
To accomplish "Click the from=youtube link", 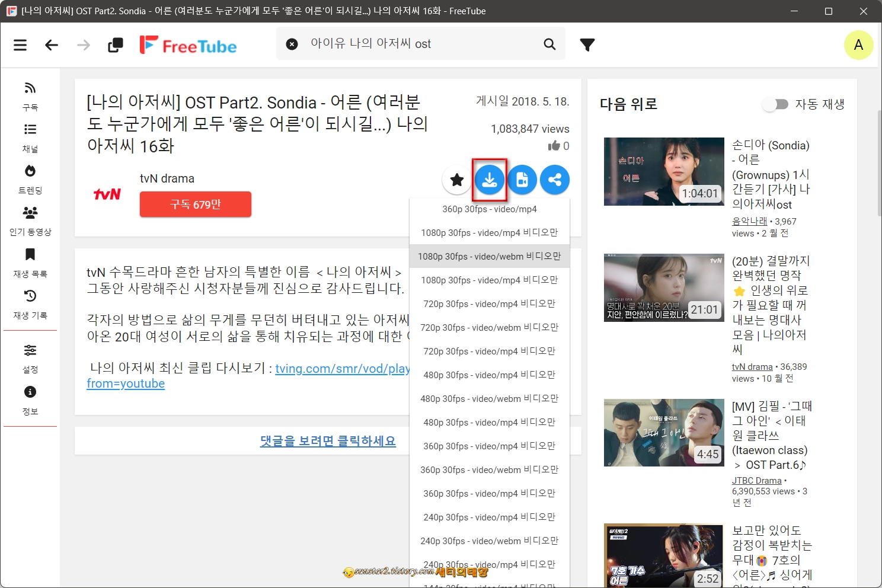I will click(x=126, y=384).
